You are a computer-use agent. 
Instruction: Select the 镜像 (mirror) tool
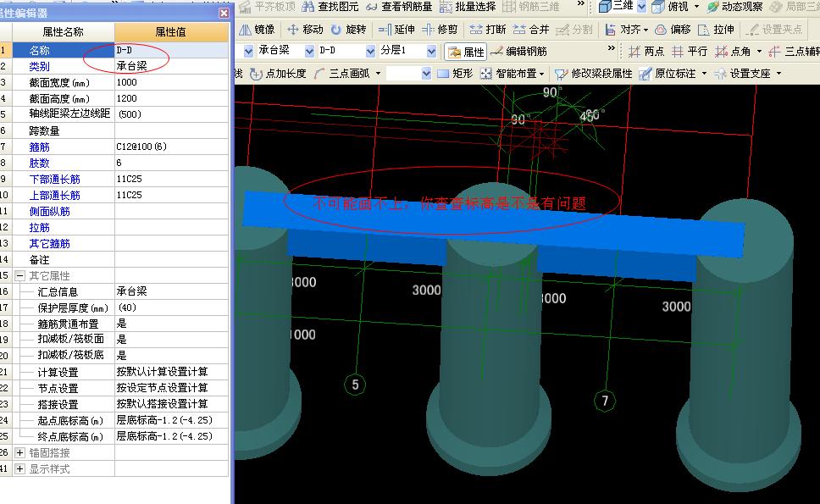point(256,30)
